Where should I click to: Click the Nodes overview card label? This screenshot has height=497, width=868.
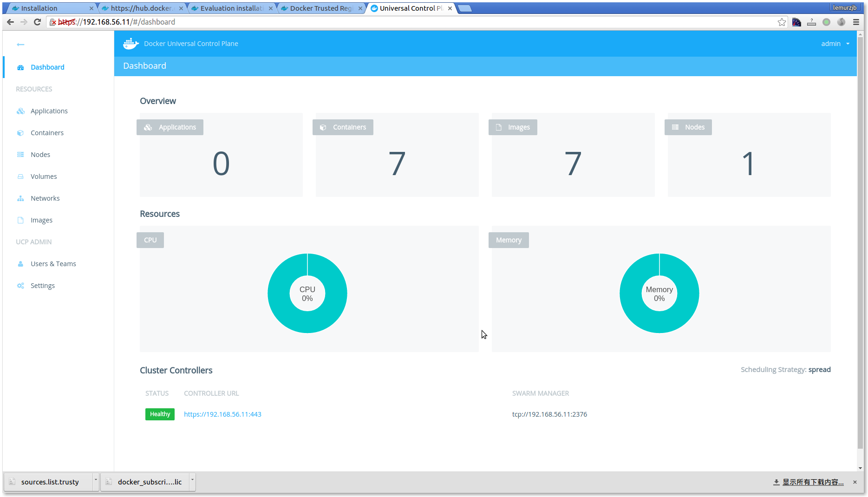tap(688, 127)
